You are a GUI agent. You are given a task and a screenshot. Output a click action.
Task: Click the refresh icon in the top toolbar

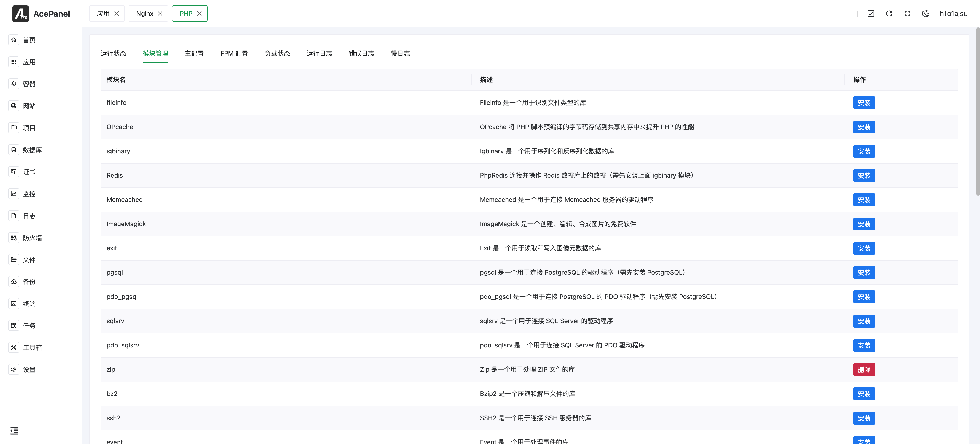889,13
